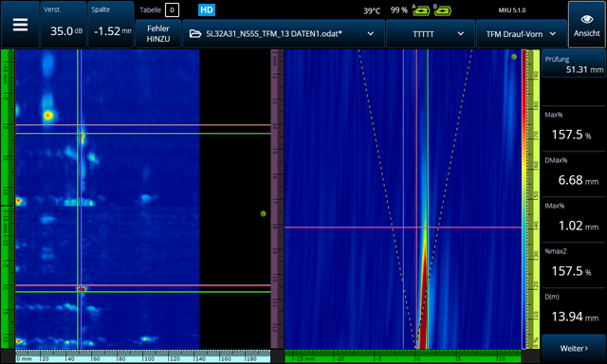Image resolution: width=607 pixels, height=364 pixels.
Task: Click the bottom scan axis ruler
Action: click(143, 356)
